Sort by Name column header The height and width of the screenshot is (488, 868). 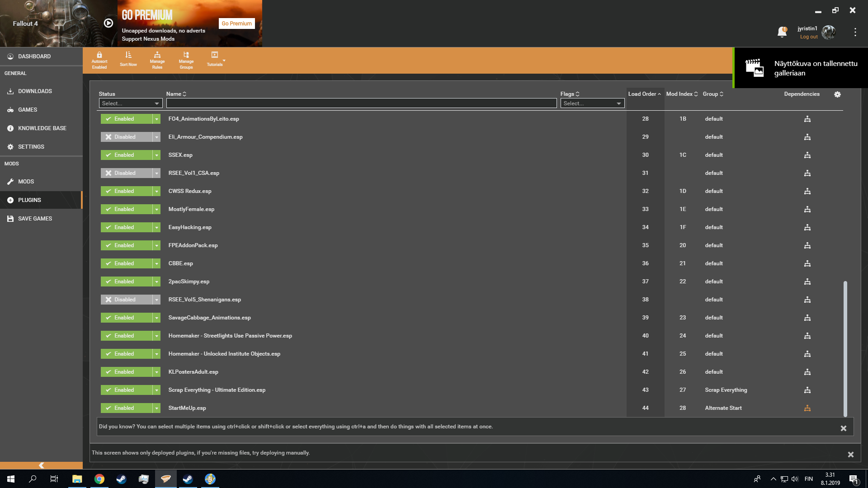(x=176, y=94)
